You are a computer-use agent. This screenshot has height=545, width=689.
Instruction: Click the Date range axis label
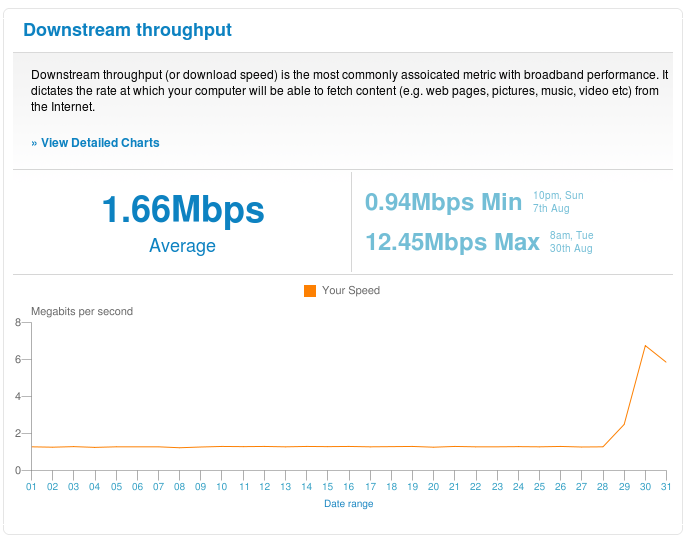(348, 504)
